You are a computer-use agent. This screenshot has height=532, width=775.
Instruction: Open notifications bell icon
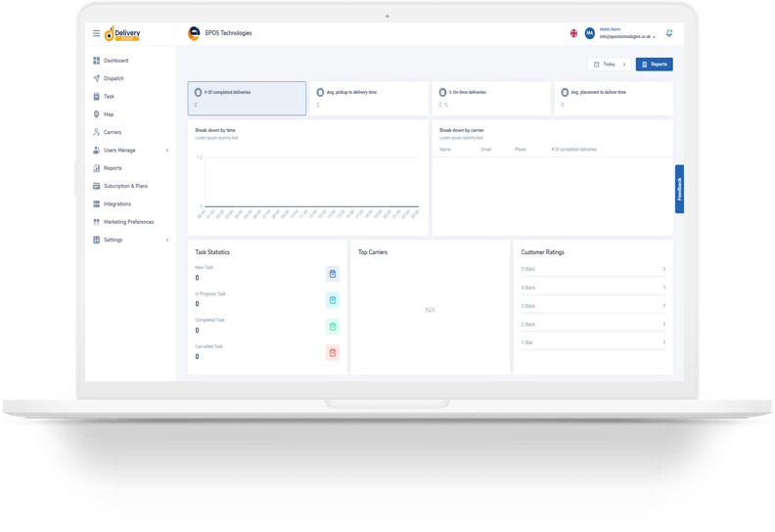(669, 33)
